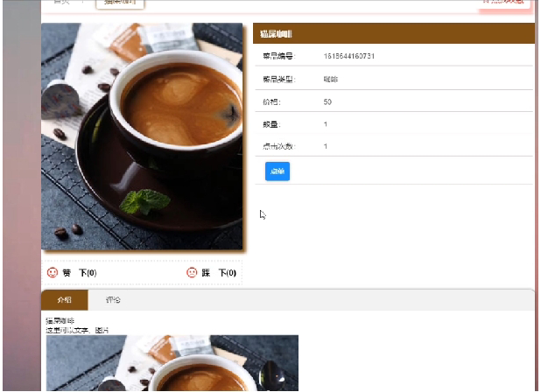The height and width of the screenshot is (392, 541).
Task: Click the 数量 quantity value
Action: (x=326, y=124)
